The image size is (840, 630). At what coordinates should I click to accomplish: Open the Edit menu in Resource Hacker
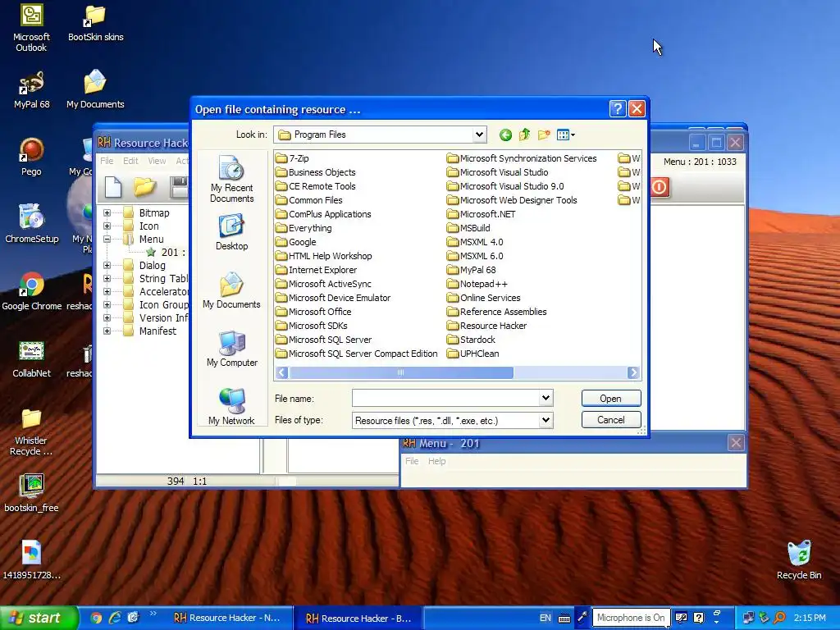(130, 161)
